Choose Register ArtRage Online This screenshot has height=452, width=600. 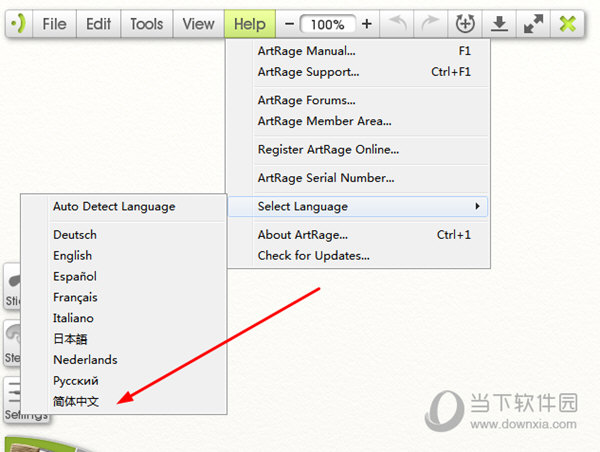[x=359, y=150]
